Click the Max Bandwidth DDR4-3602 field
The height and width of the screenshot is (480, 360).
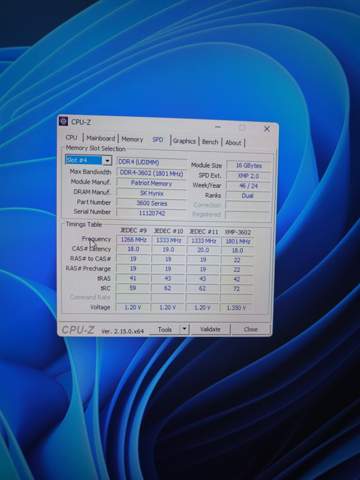pos(151,173)
